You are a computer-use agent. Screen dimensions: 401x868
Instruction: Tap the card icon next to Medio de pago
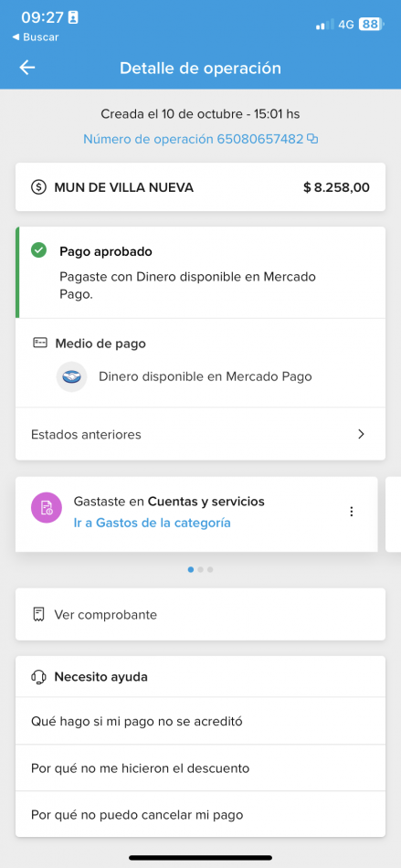coord(39,344)
